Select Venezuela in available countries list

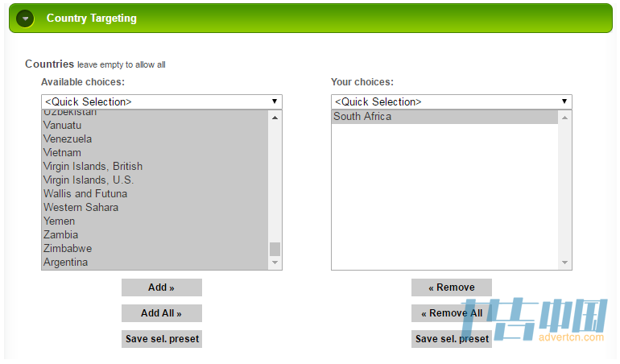coord(155,139)
